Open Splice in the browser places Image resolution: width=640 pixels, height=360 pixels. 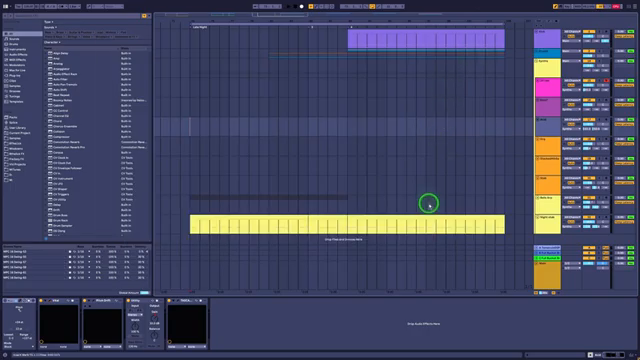(13, 122)
